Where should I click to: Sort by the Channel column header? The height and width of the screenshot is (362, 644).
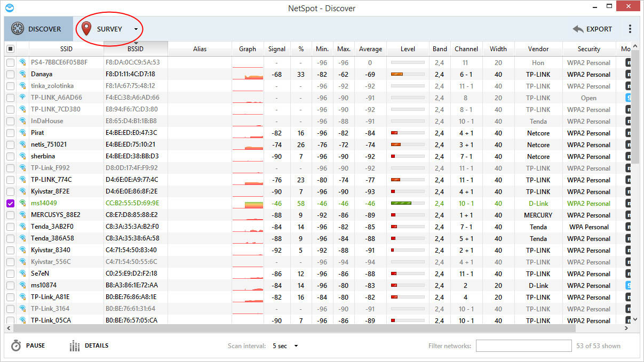click(x=466, y=49)
